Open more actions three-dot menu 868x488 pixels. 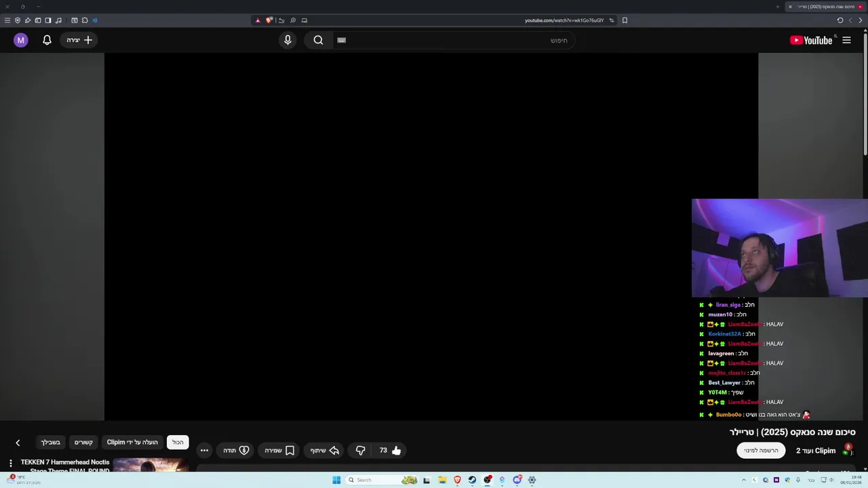pyautogui.click(x=204, y=450)
